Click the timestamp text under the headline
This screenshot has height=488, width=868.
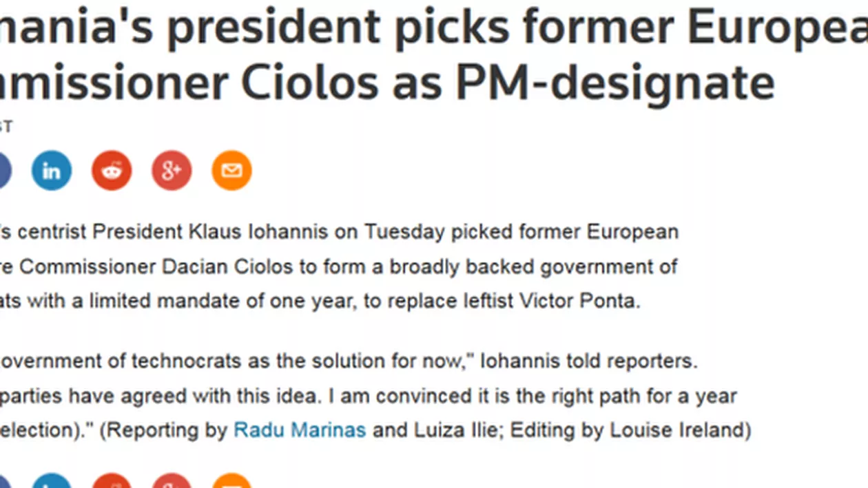click(6, 127)
